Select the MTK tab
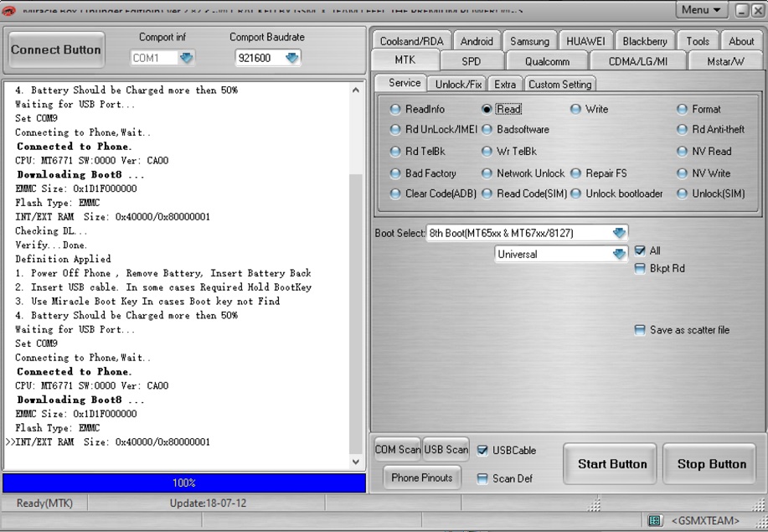Viewport: 768px width, 532px height. point(405,59)
